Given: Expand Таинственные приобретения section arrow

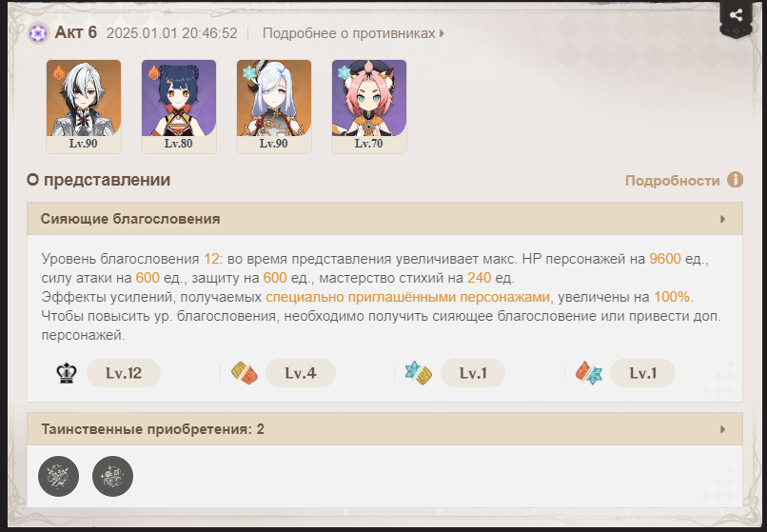Looking at the screenshot, I should coord(722,430).
